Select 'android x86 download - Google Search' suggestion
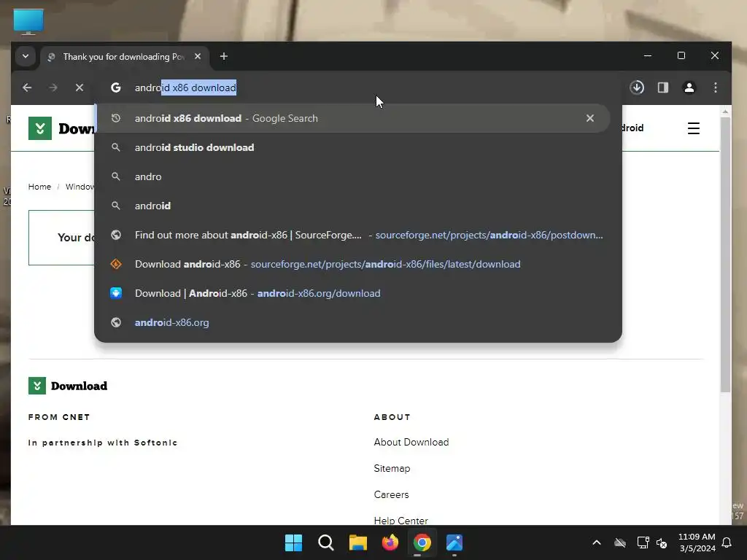This screenshot has height=560, width=747. (352, 118)
